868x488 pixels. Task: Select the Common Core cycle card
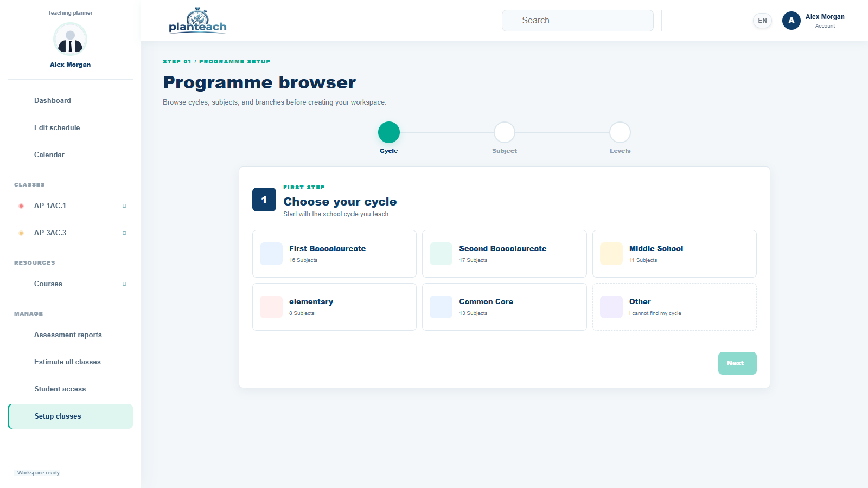[505, 307]
